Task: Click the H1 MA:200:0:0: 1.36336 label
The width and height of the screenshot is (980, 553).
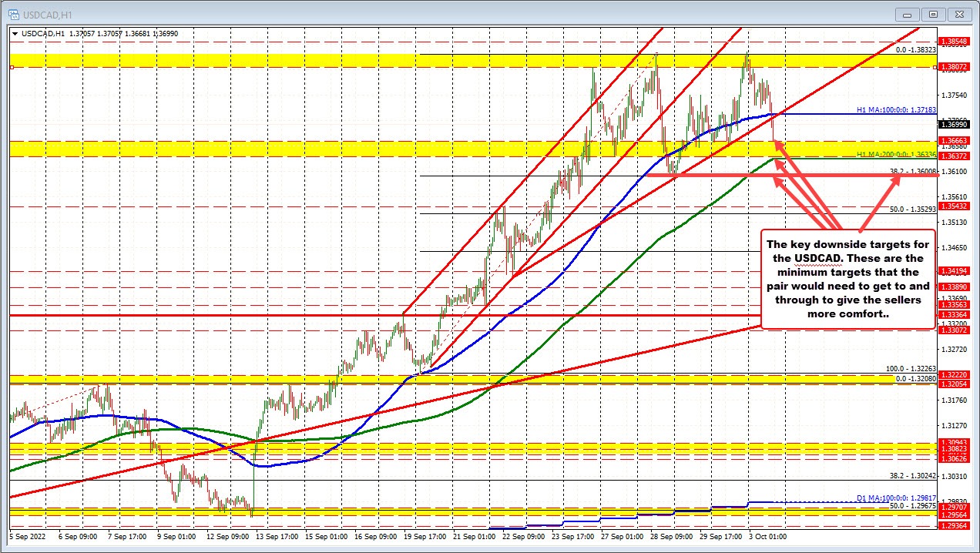Action: tap(895, 155)
